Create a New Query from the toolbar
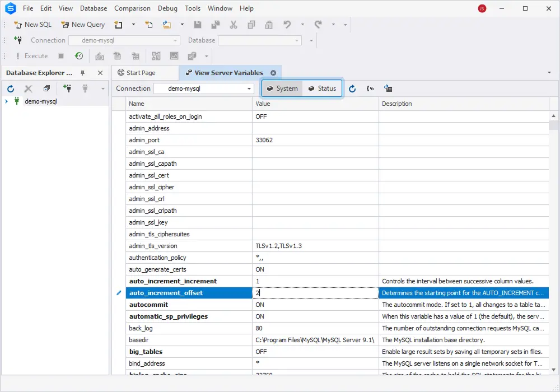The height and width of the screenshot is (392, 560). pos(83,25)
